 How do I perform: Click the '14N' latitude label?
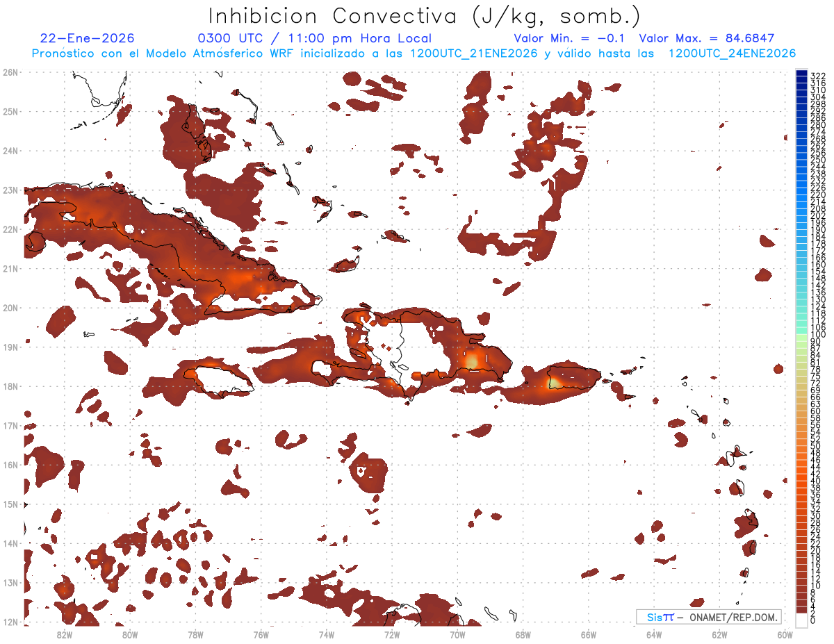[10, 543]
